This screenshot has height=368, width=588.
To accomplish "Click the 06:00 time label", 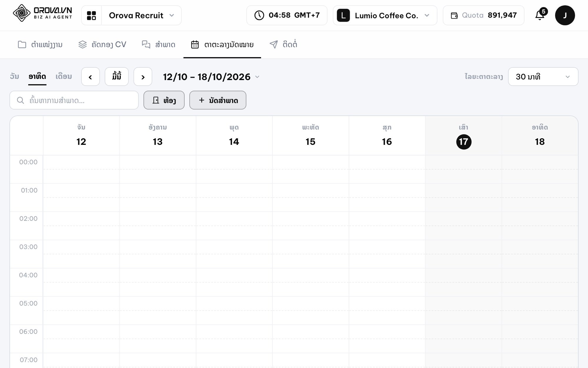I will pos(29,331).
